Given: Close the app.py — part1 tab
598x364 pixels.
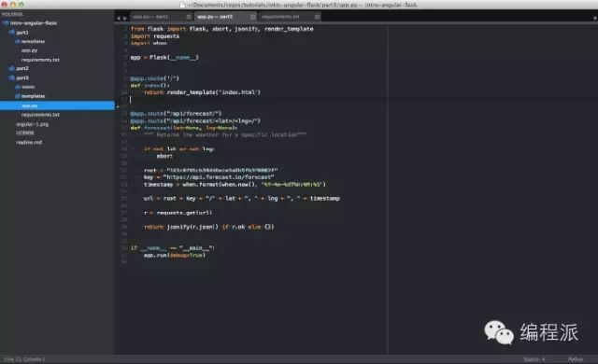Looking at the screenshot, I should tap(189, 17).
